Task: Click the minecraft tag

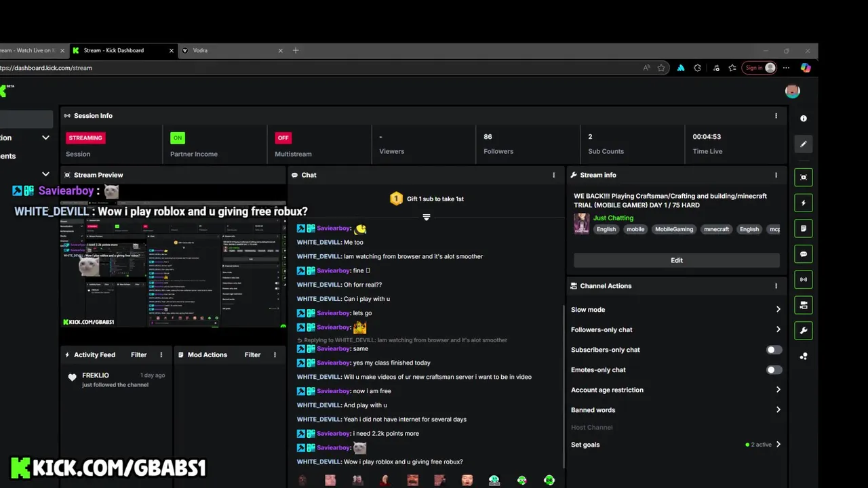Action: [716, 229]
